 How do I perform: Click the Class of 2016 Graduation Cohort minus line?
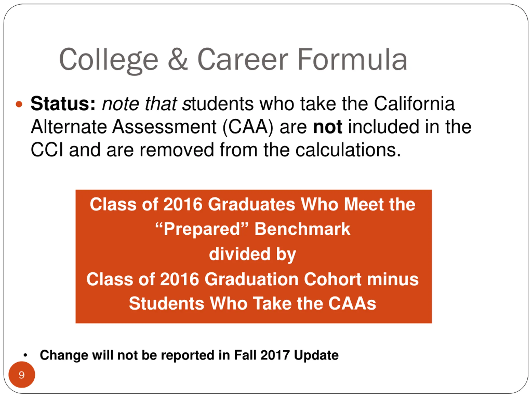[252, 279]
